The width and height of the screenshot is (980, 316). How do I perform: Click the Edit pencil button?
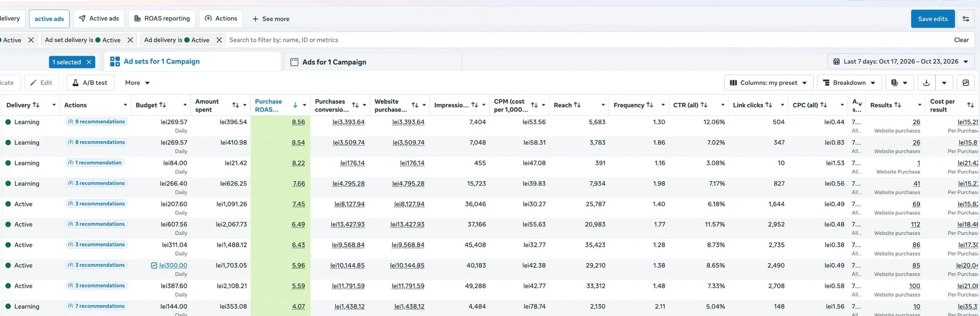click(x=41, y=83)
